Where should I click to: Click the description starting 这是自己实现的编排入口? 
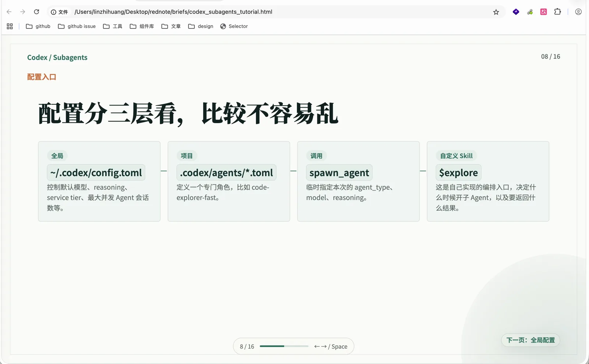point(486,198)
